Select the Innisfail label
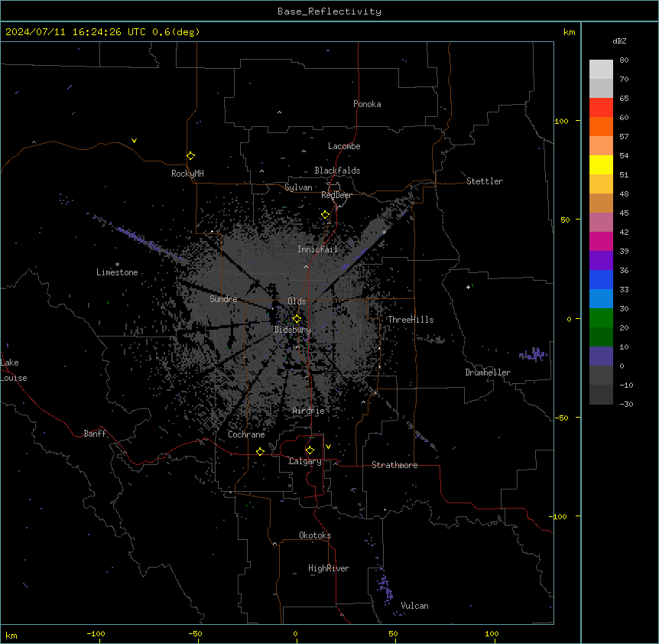 pyautogui.click(x=317, y=249)
